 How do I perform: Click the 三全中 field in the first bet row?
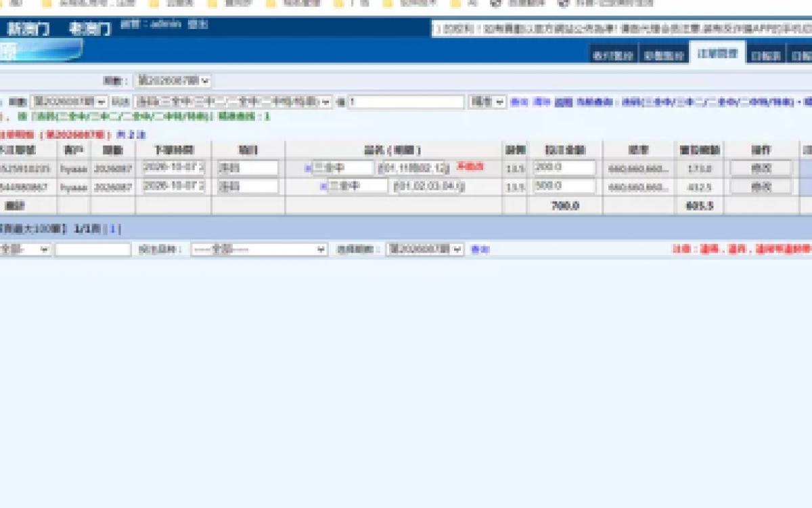[x=343, y=168]
